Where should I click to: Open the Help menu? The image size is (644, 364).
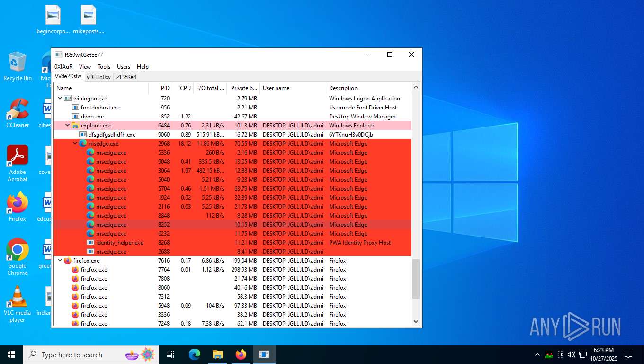pos(143,67)
